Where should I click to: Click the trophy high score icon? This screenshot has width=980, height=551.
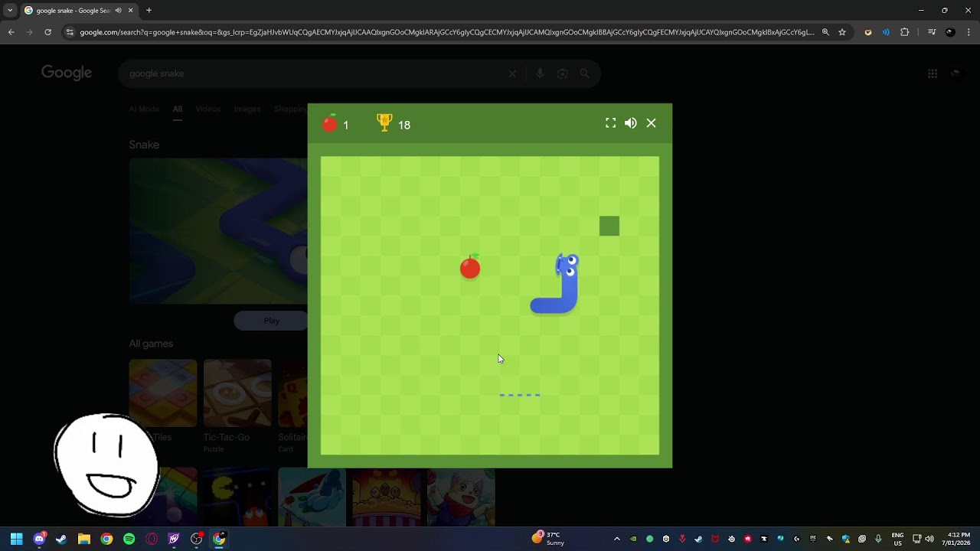tap(384, 122)
